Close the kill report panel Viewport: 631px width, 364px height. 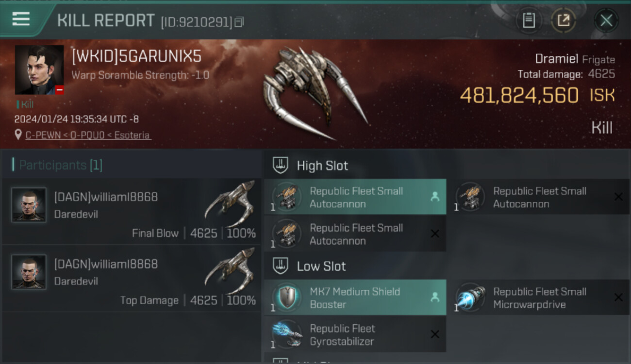(x=606, y=20)
